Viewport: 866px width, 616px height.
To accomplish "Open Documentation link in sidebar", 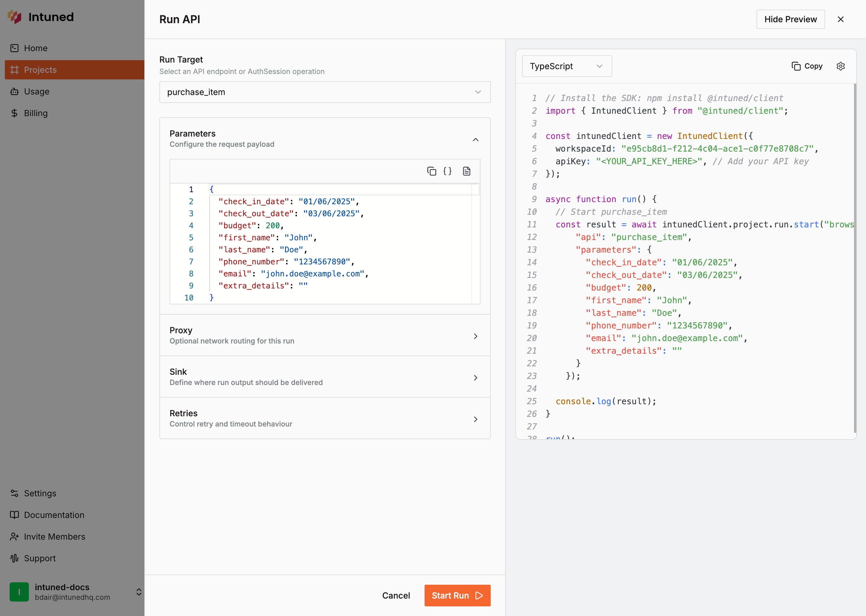I will pyautogui.click(x=74, y=515).
